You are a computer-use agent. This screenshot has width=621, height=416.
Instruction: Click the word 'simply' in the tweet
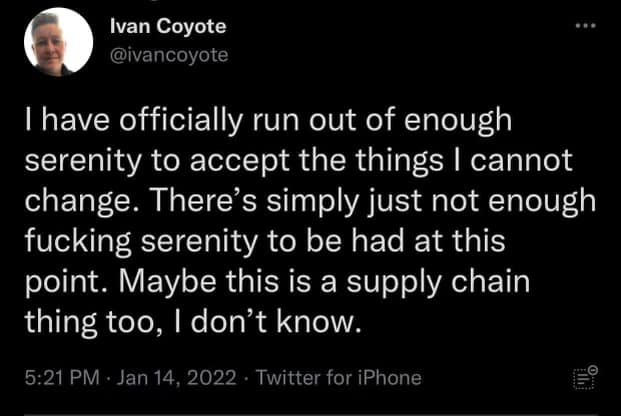coord(313,201)
